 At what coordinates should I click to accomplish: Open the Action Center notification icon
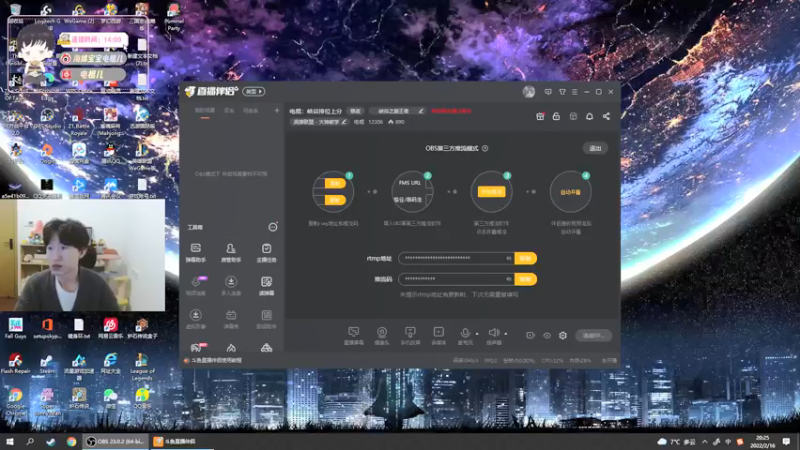click(x=787, y=441)
